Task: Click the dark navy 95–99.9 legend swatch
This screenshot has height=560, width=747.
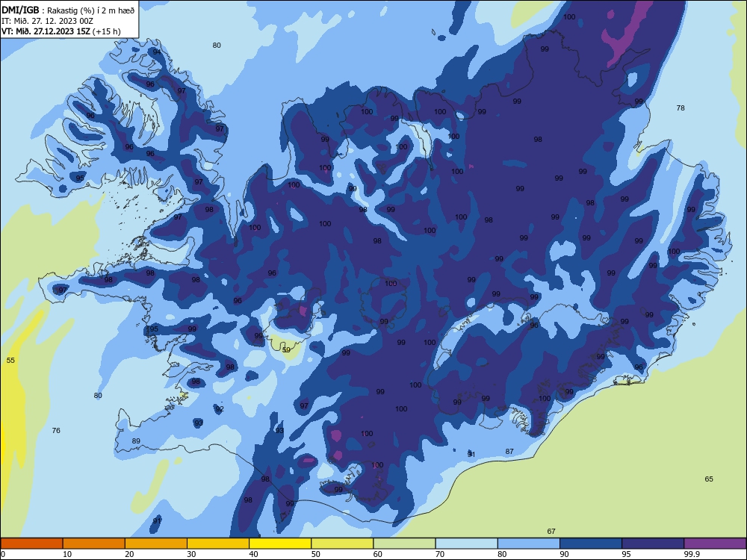Action: pos(653,544)
